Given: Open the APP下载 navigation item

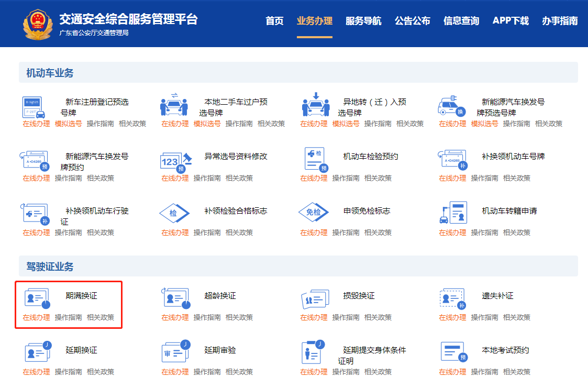Looking at the screenshot, I should [x=511, y=21].
